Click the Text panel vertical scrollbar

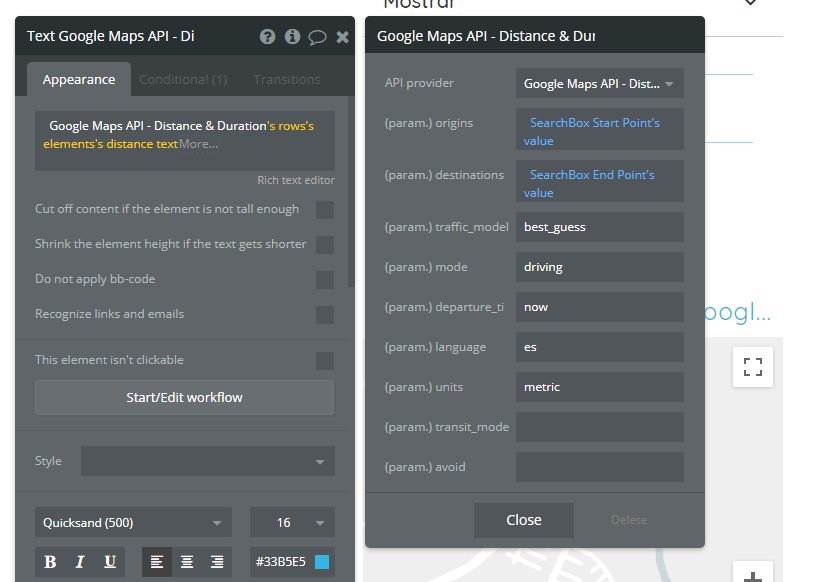click(x=351, y=191)
